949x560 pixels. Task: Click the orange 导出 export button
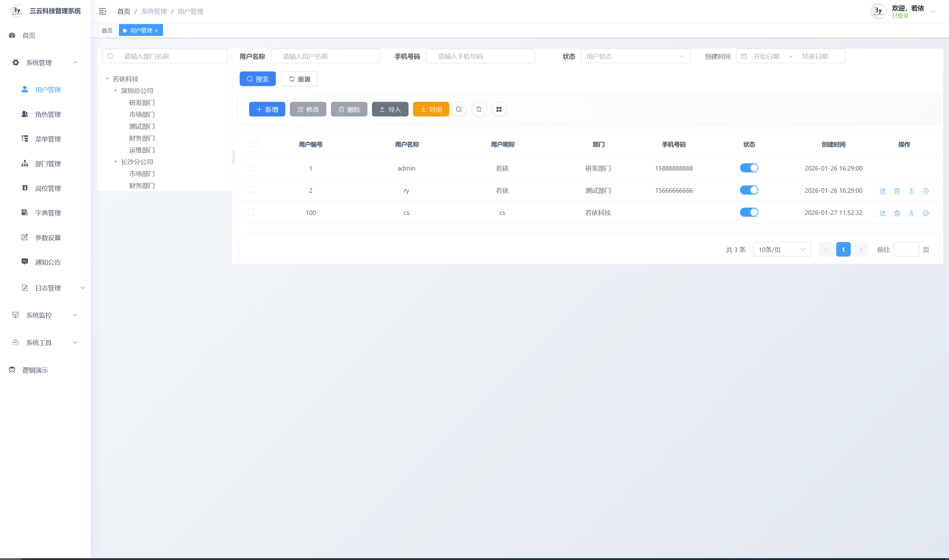(x=431, y=109)
